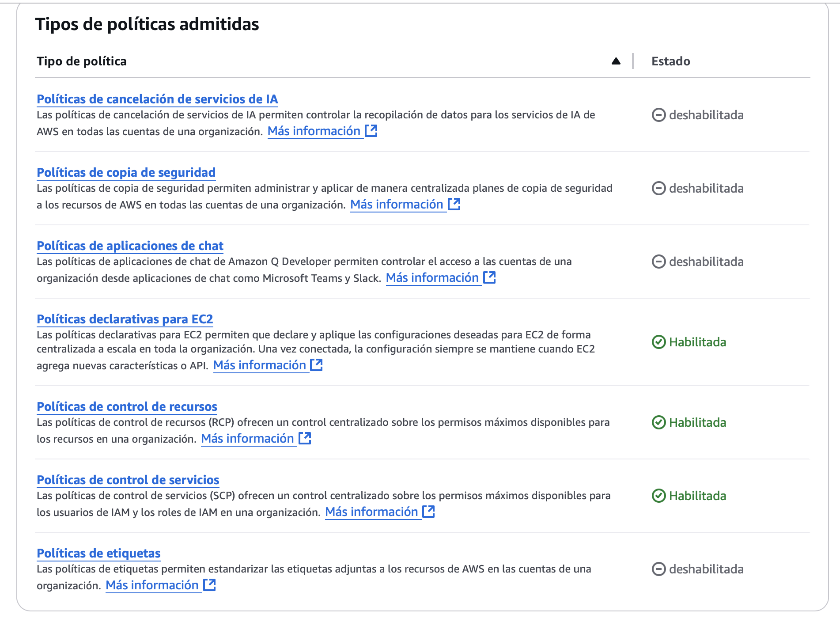Click the Estado column header
This screenshot has height=622, width=840.
click(x=671, y=61)
